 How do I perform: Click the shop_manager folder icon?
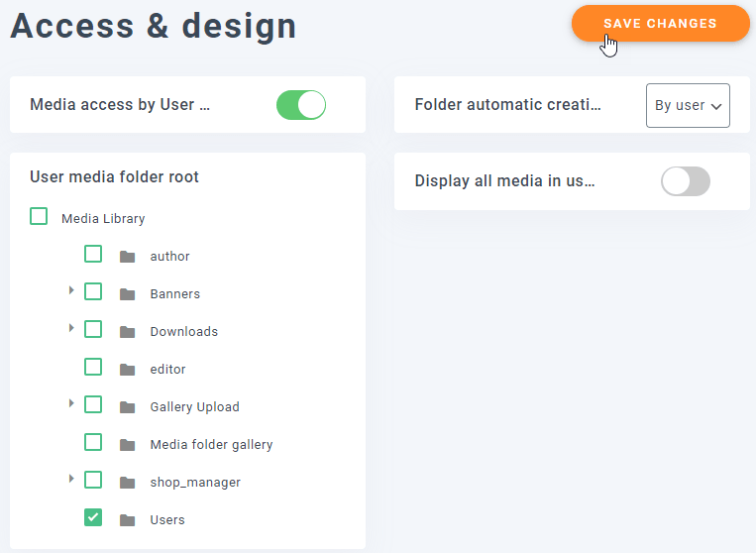[127, 483]
